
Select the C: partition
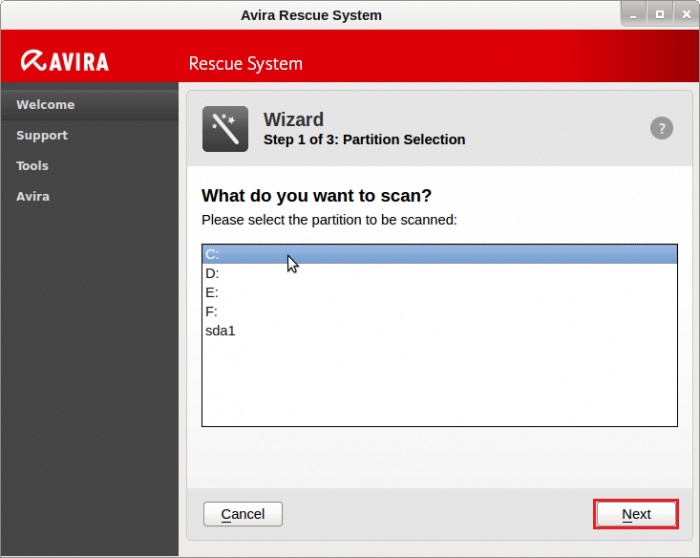[x=439, y=254]
